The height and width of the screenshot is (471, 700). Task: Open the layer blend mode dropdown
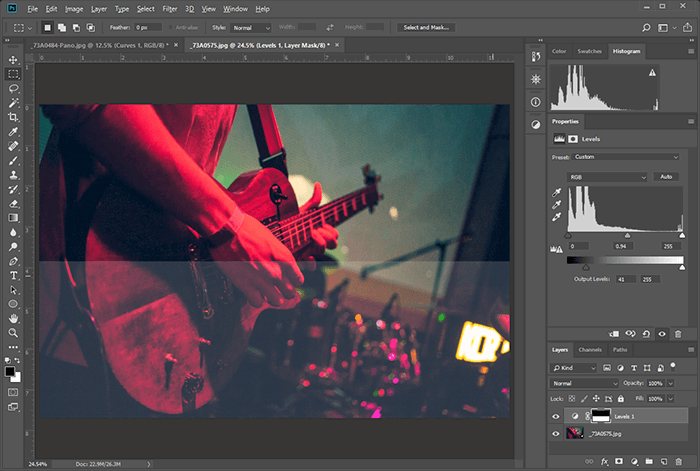coord(584,383)
